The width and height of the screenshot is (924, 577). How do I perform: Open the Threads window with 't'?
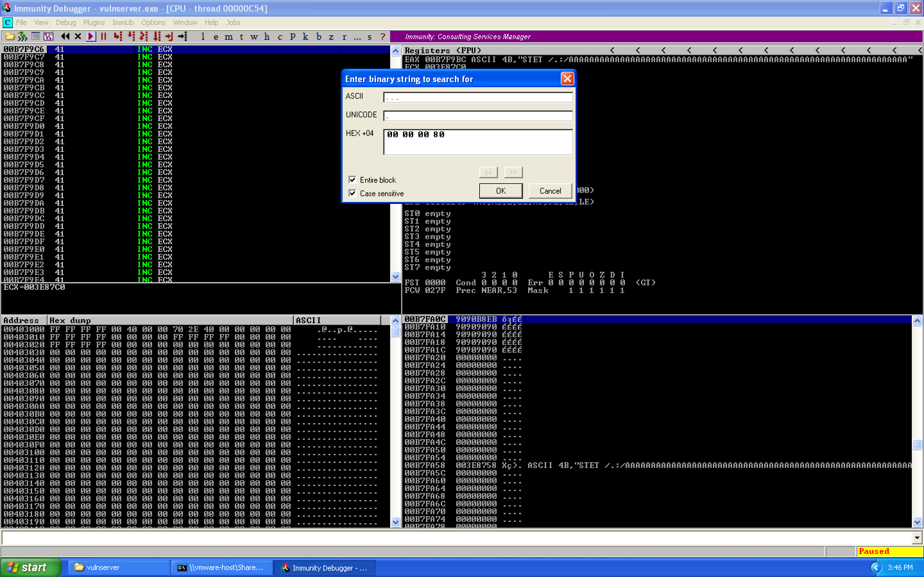coord(241,37)
